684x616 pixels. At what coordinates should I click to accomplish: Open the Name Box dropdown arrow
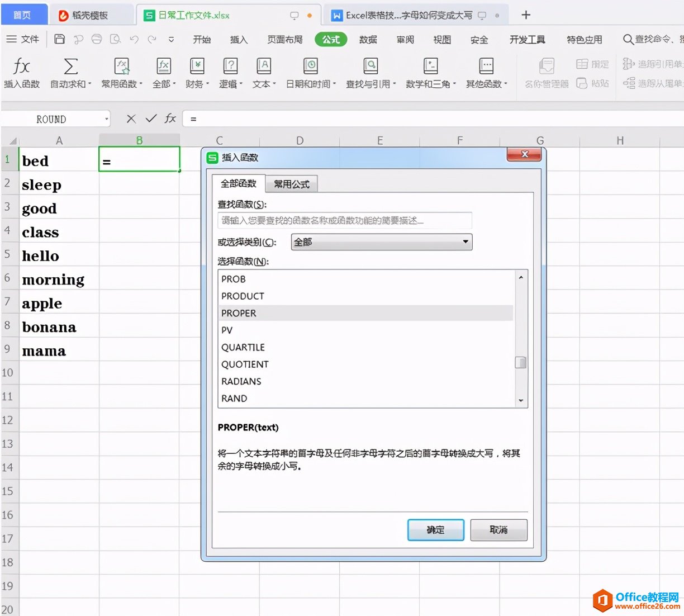pos(106,119)
